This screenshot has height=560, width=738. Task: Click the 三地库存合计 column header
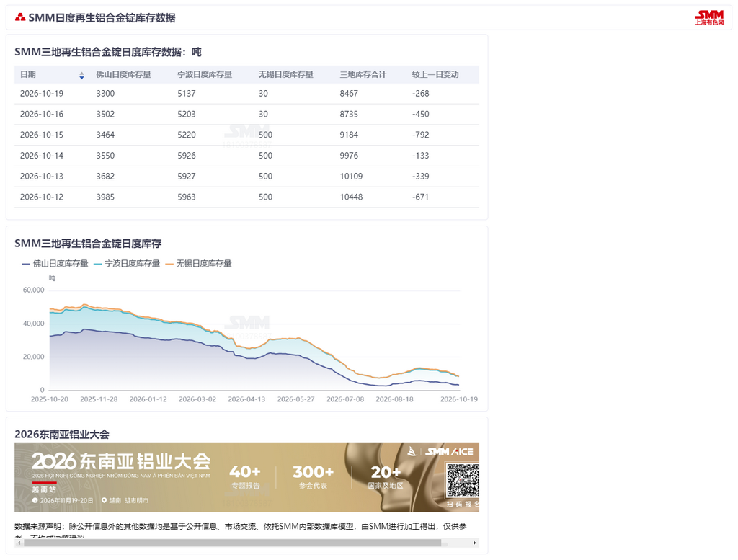(363, 75)
